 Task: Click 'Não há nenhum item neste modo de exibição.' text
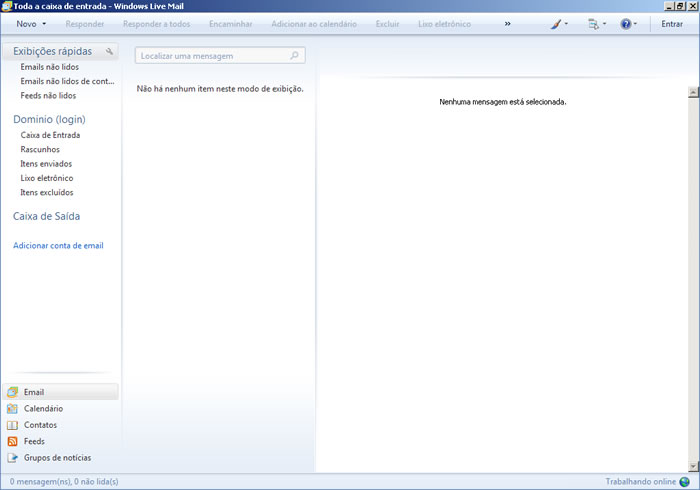[220, 89]
